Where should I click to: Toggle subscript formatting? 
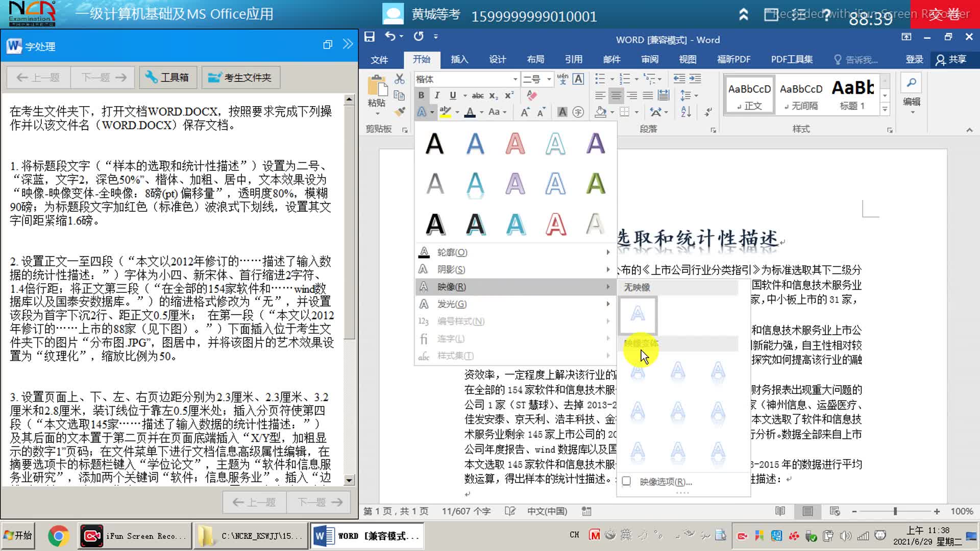(492, 95)
